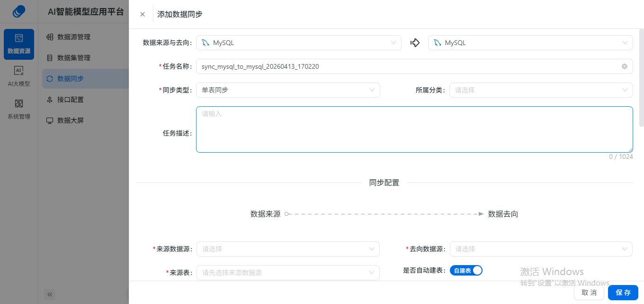Click the arrow icon between source and target

[415, 43]
